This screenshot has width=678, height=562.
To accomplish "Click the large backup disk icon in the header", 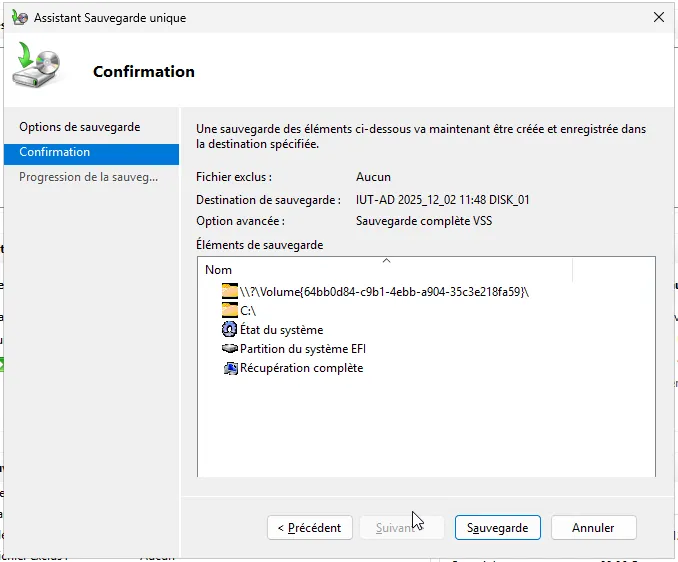I will [37, 65].
